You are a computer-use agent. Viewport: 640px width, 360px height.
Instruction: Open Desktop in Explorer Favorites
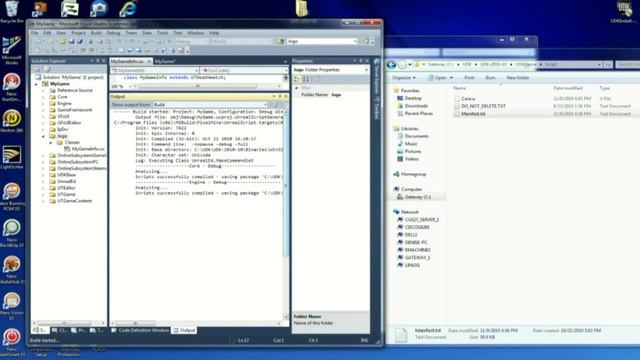413,98
